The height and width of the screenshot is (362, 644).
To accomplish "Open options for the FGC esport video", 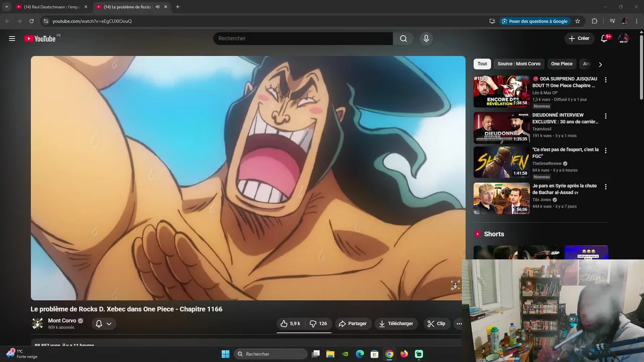I will (x=605, y=150).
